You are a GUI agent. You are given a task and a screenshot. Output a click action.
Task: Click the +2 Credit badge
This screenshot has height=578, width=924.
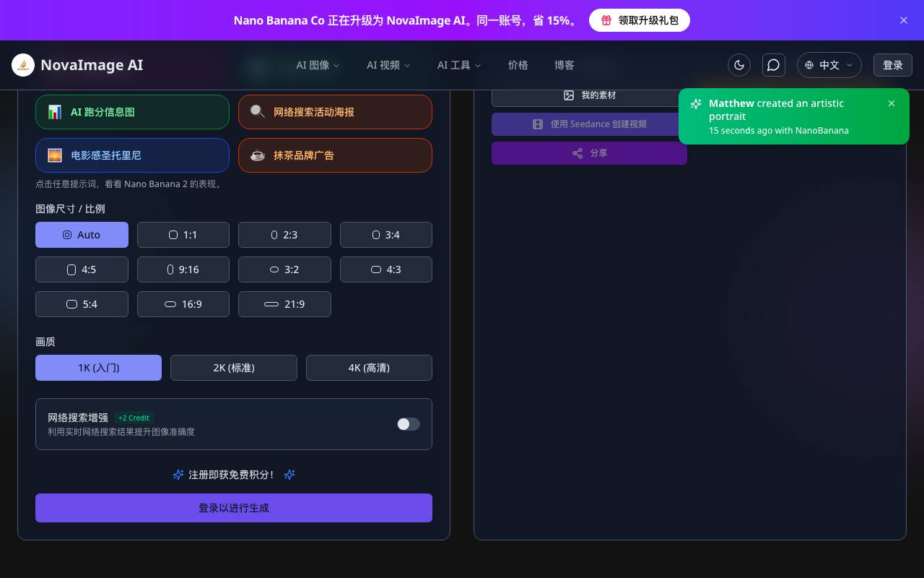[134, 418]
